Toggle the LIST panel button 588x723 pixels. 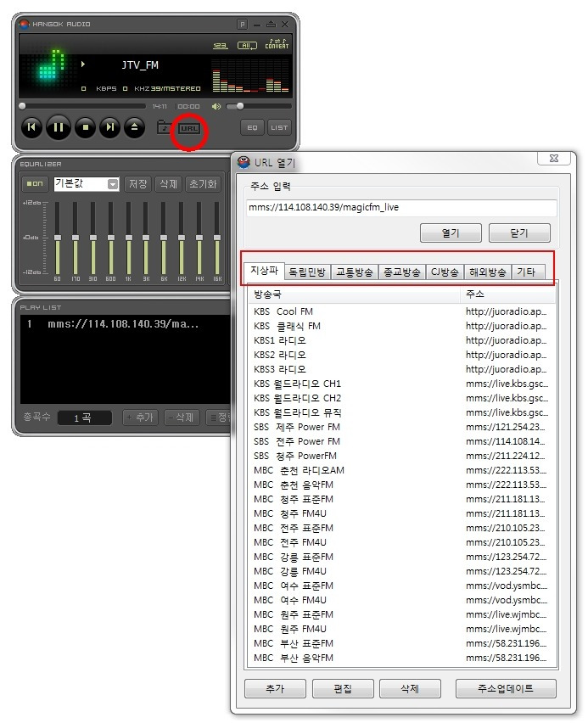(x=279, y=128)
